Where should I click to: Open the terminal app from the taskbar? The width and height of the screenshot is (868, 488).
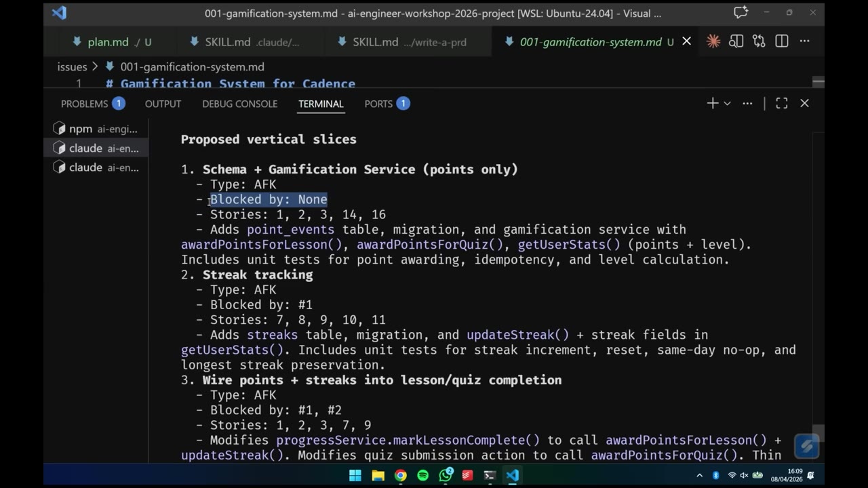pos(490,475)
